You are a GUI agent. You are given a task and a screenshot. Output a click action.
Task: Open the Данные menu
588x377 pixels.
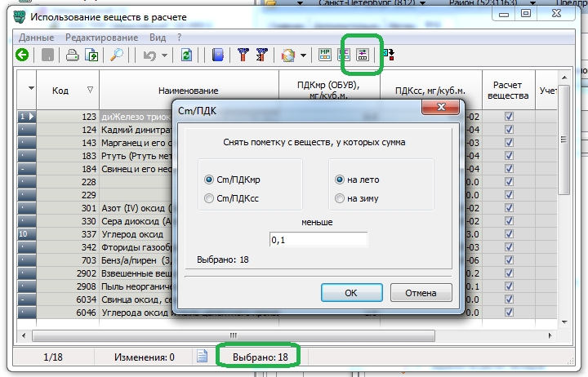point(36,38)
